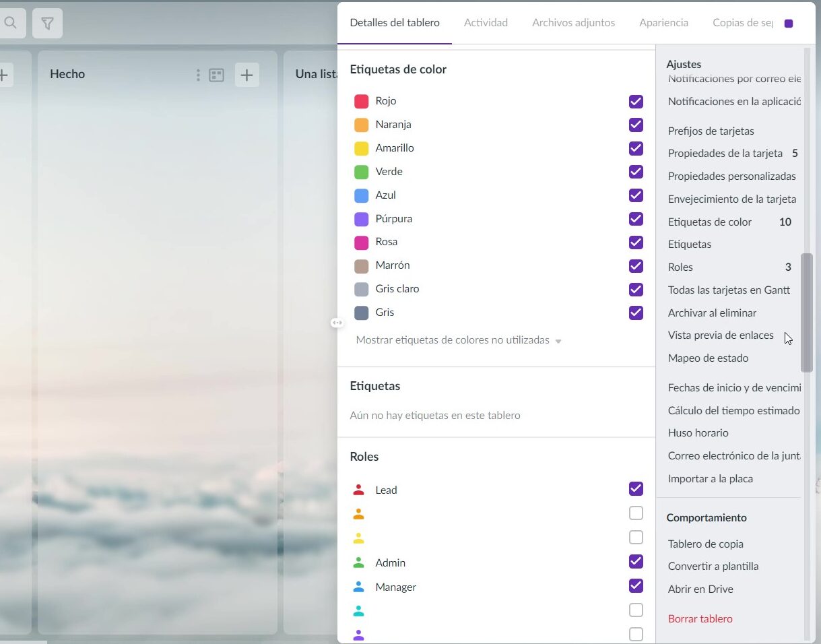Click the Rojo color swatch

point(361,102)
